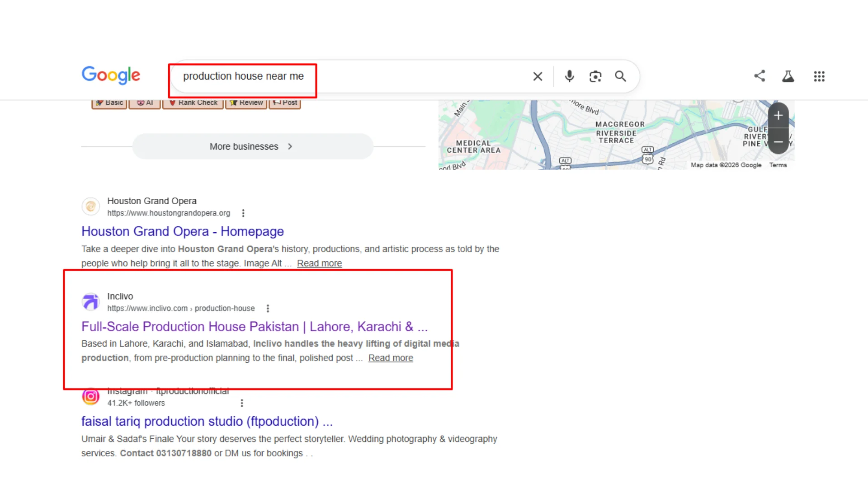Open the Google apps grid
868x488 pixels.
tap(819, 76)
